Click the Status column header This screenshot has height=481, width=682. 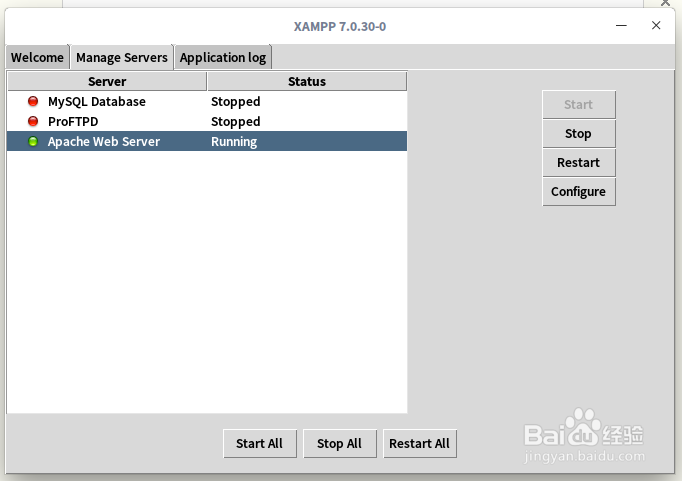click(307, 81)
